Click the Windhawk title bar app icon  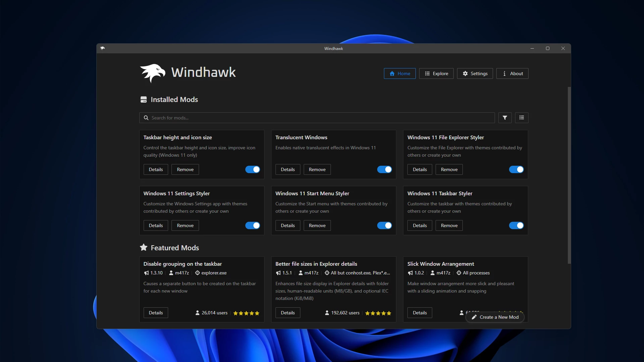point(103,48)
